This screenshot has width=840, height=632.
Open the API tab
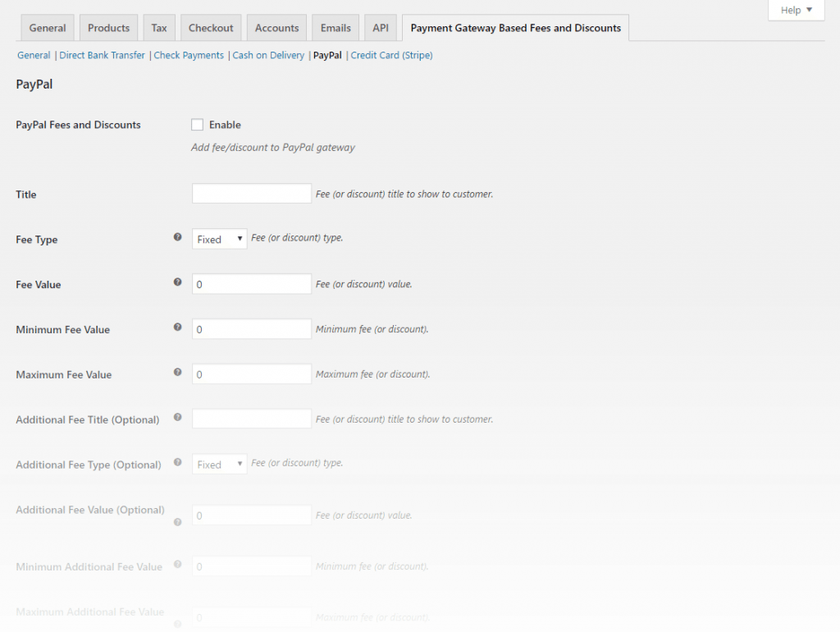pyautogui.click(x=381, y=28)
